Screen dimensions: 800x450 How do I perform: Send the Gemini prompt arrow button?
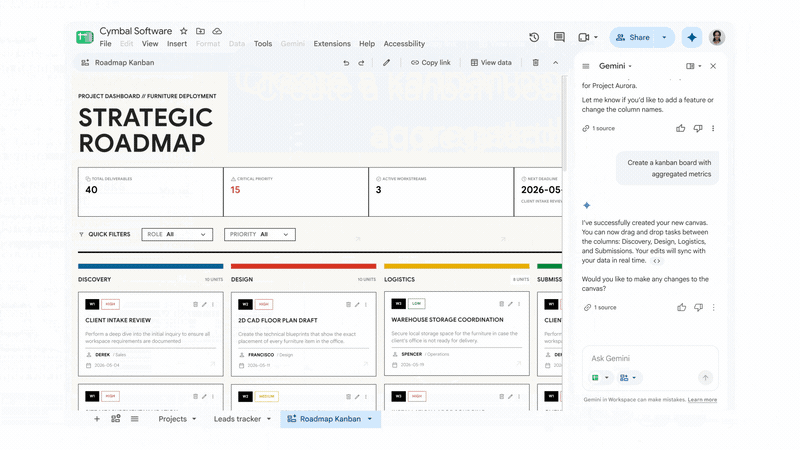tap(705, 378)
